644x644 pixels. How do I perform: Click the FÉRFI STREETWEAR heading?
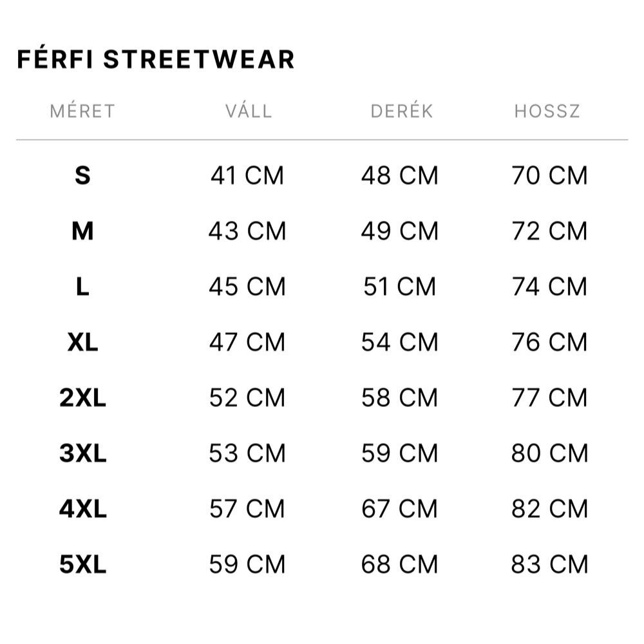pyautogui.click(x=156, y=59)
